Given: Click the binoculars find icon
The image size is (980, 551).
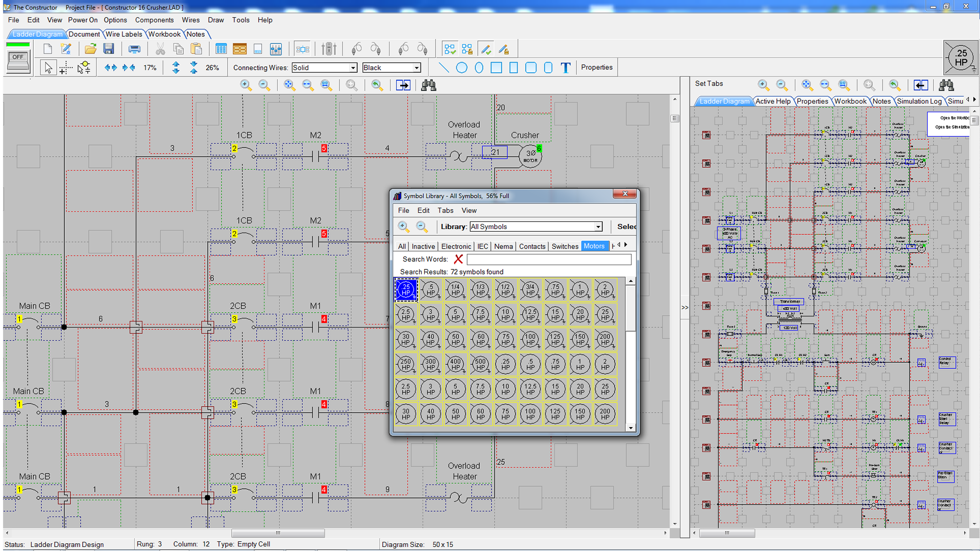Looking at the screenshot, I should (428, 85).
